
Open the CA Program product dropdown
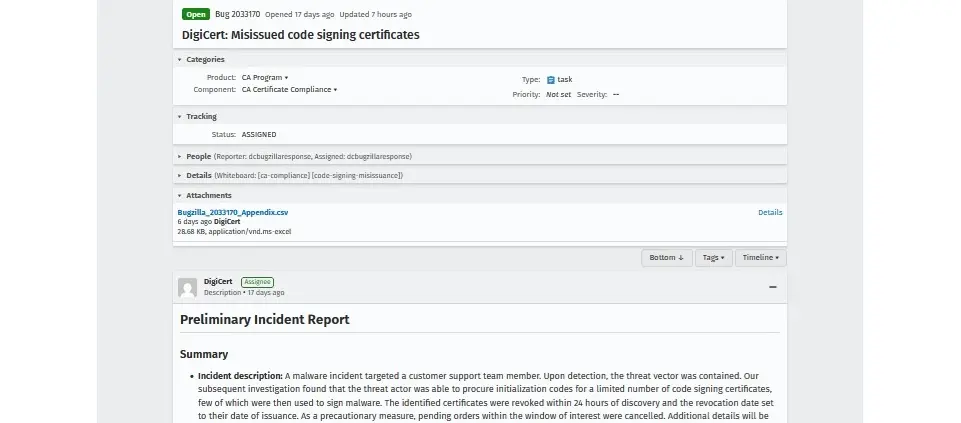coord(265,78)
